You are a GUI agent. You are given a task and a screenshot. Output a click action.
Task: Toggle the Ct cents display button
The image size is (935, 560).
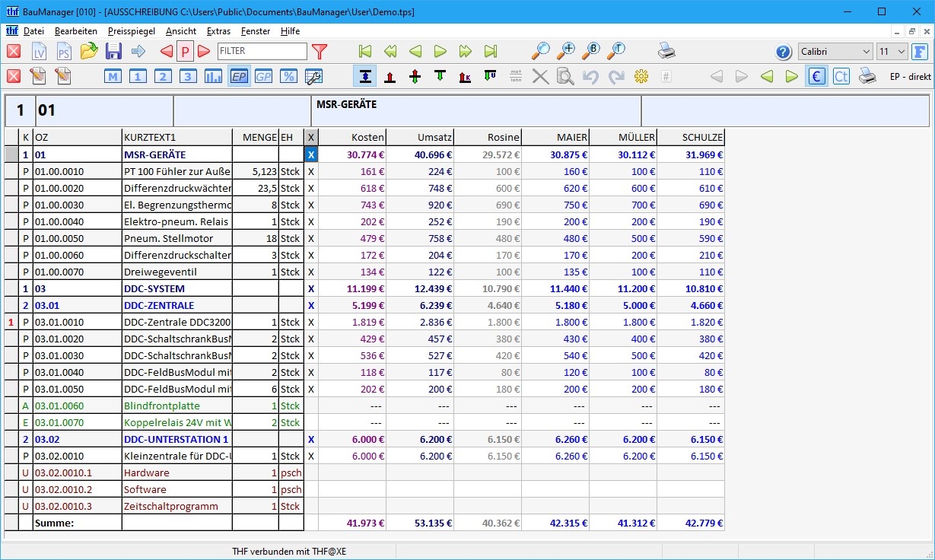[x=841, y=76]
